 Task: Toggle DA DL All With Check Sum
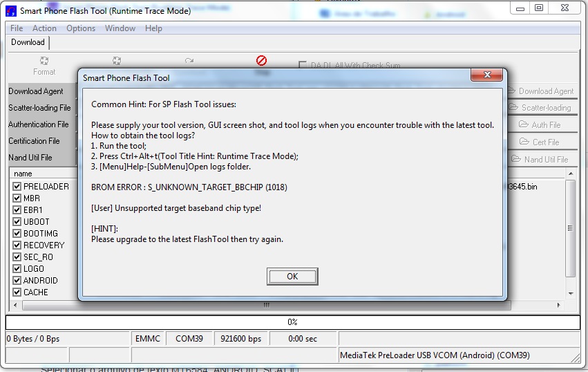pos(302,65)
